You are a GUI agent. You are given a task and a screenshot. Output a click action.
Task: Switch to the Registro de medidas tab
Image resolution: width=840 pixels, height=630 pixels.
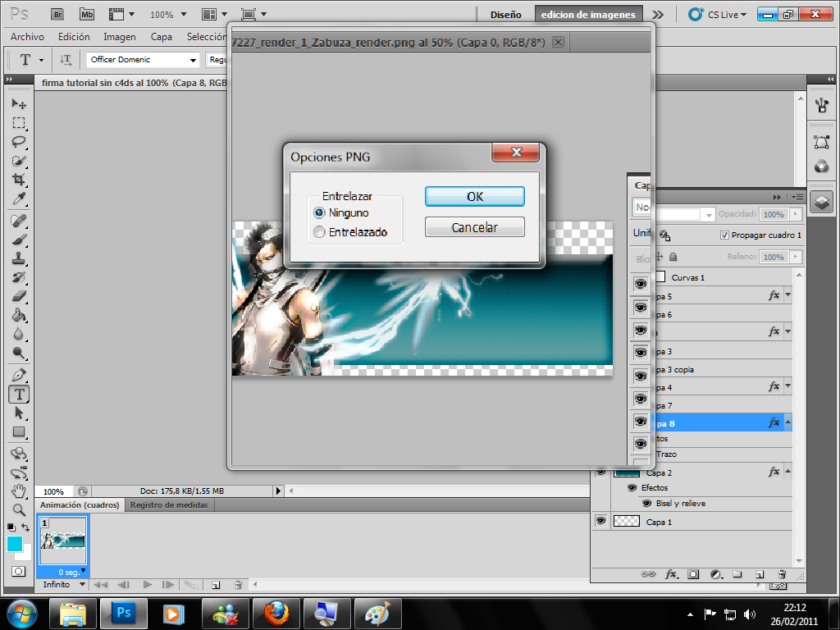(x=169, y=504)
